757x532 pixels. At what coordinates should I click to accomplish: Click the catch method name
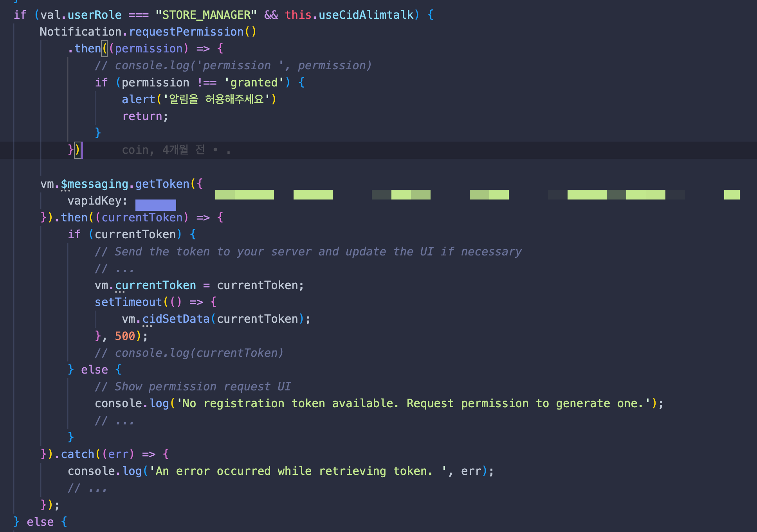78,454
